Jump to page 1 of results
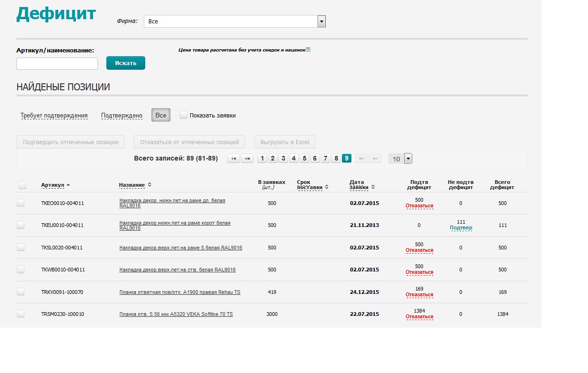 coord(262,159)
